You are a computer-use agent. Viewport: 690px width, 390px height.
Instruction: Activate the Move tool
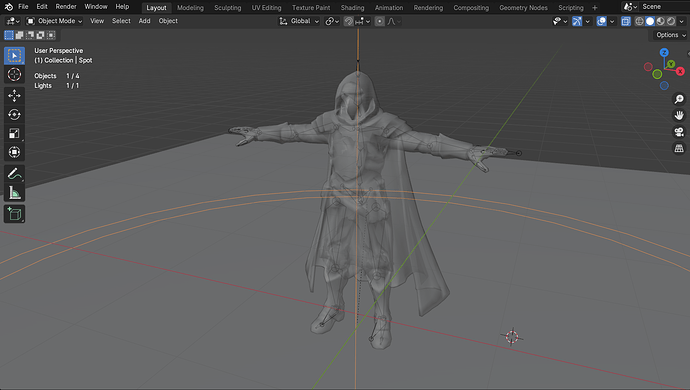[14, 96]
